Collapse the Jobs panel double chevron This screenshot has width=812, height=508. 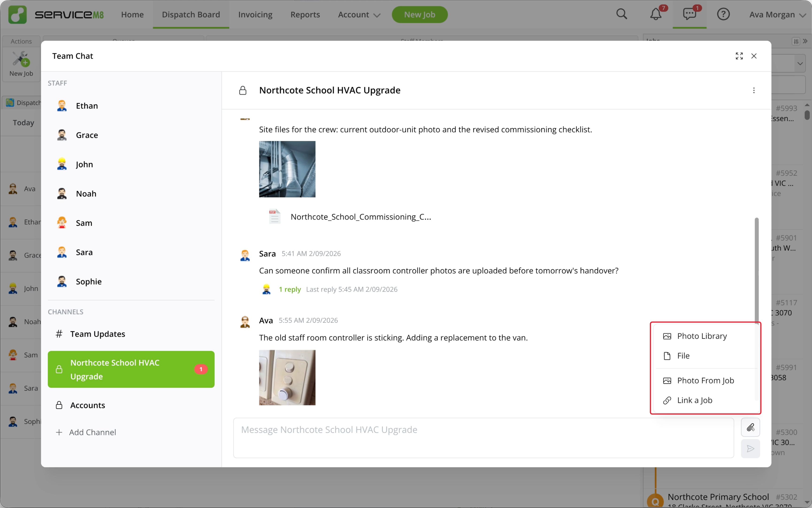click(805, 41)
